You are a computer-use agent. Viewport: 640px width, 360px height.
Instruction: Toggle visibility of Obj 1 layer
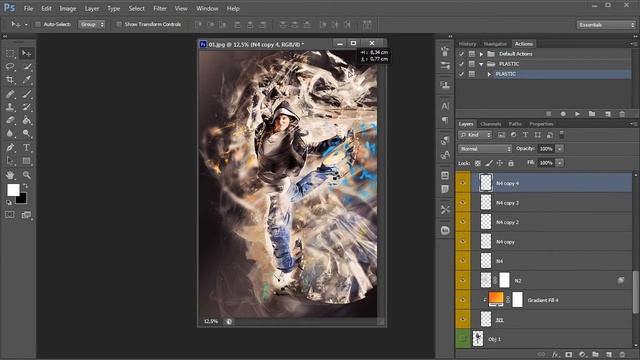(463, 339)
